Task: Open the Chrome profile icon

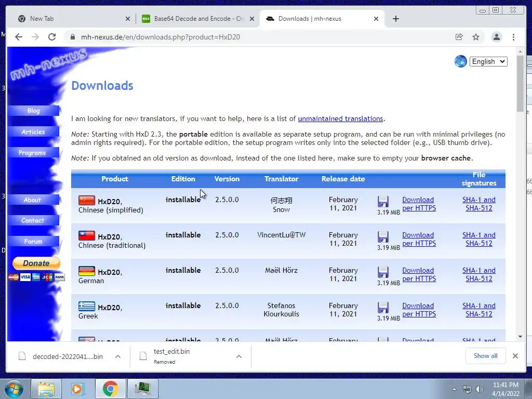Action: coord(496,37)
